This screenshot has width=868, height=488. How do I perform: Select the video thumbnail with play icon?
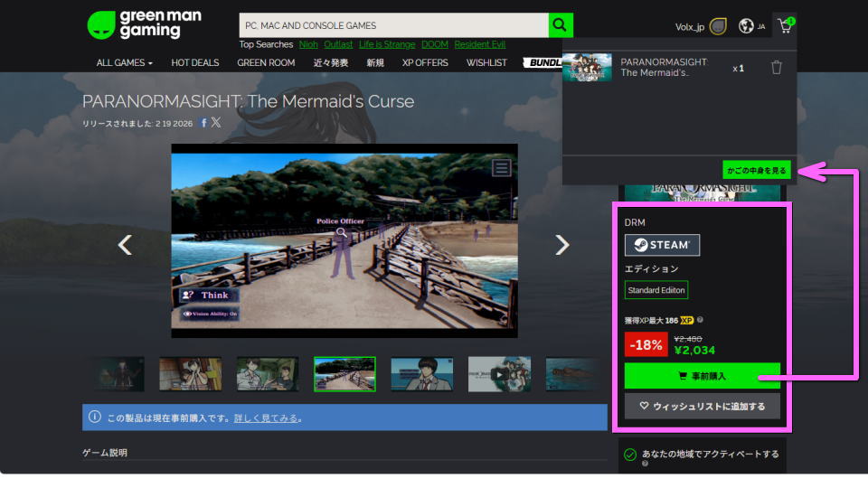[x=499, y=374]
